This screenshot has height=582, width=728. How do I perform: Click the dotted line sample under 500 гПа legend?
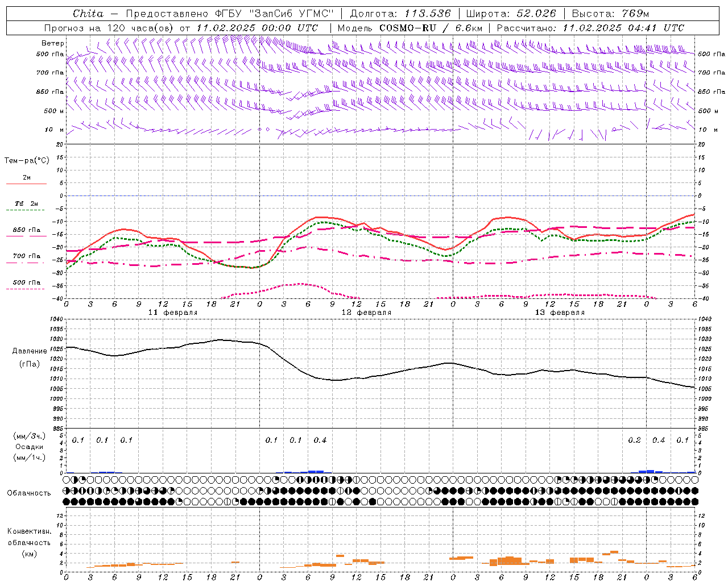click(26, 289)
